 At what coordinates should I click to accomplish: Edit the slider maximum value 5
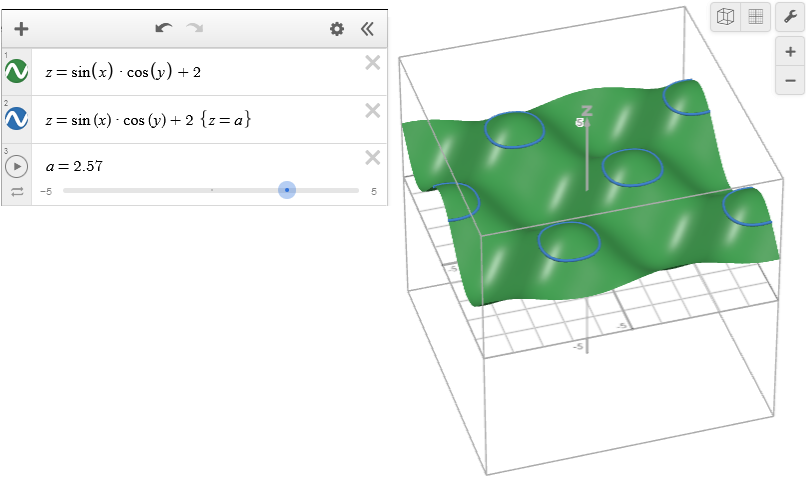(x=374, y=191)
